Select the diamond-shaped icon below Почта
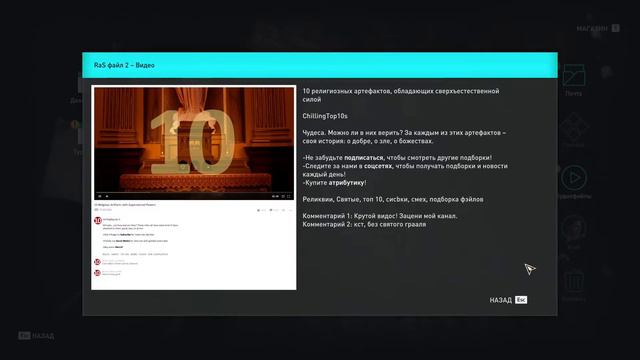Screen dimensions: 640x360 pyautogui.click(x=574, y=127)
